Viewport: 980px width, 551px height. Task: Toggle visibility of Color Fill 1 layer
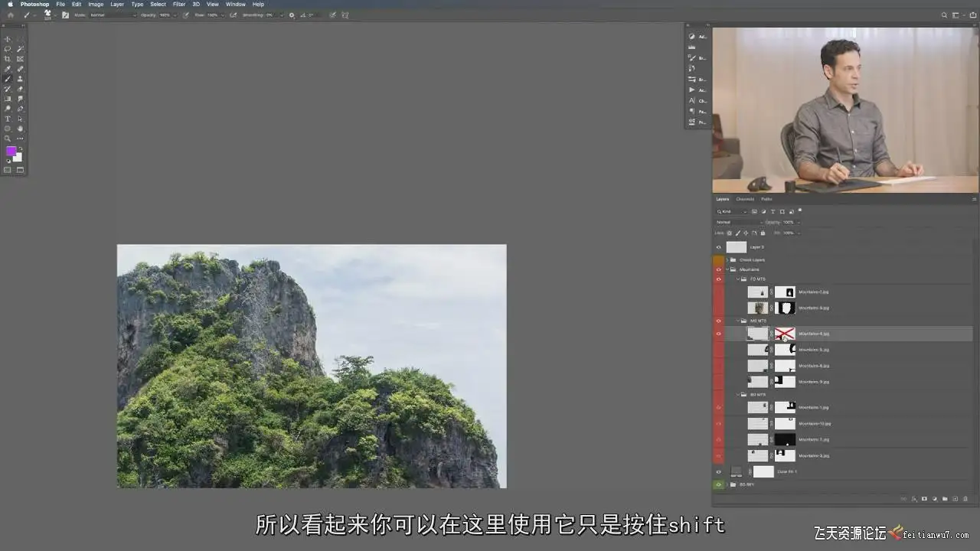point(718,471)
